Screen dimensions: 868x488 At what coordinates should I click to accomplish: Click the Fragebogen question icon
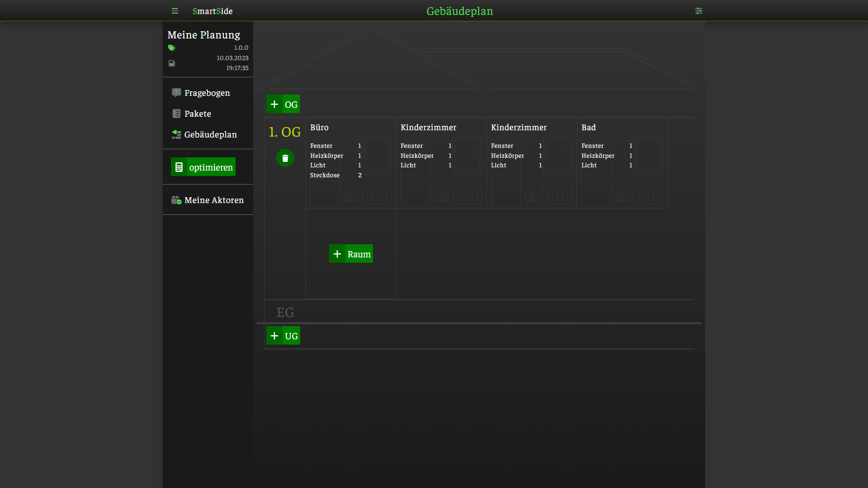point(176,93)
